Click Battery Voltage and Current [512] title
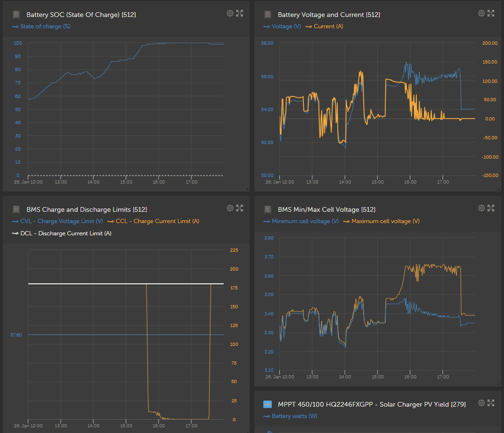This screenshot has height=433, width=504. tap(329, 15)
